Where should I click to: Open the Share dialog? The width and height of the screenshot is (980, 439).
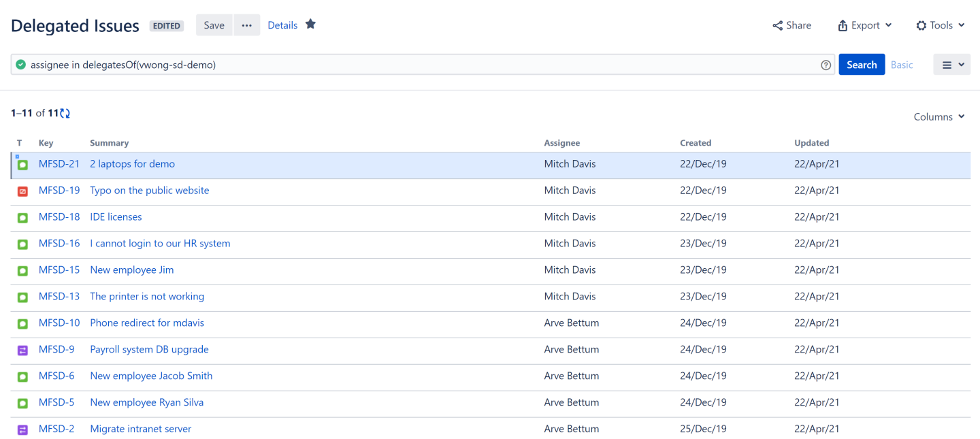(x=791, y=25)
